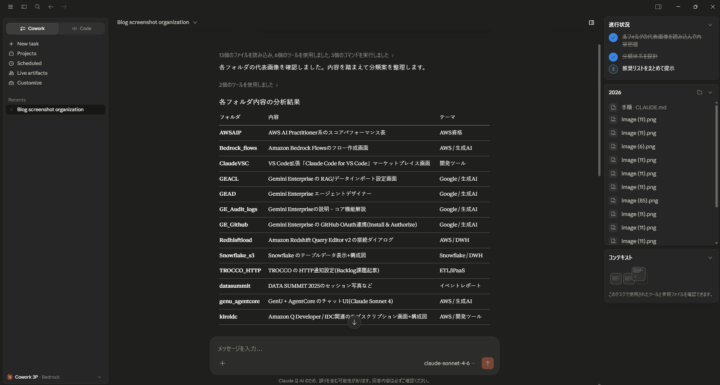Image resolution: width=720 pixels, height=385 pixels.
Task: Click the plus attach icon in message box
Action: tap(222, 363)
